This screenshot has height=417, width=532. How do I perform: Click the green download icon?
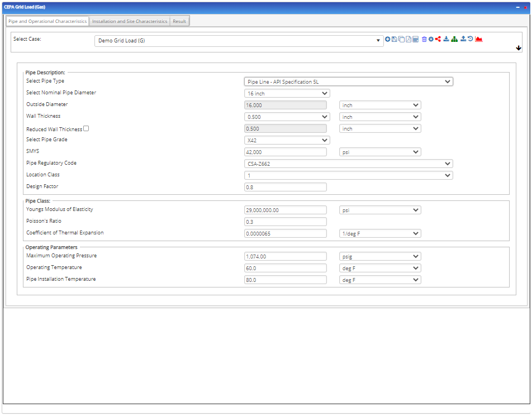pyautogui.click(x=446, y=39)
